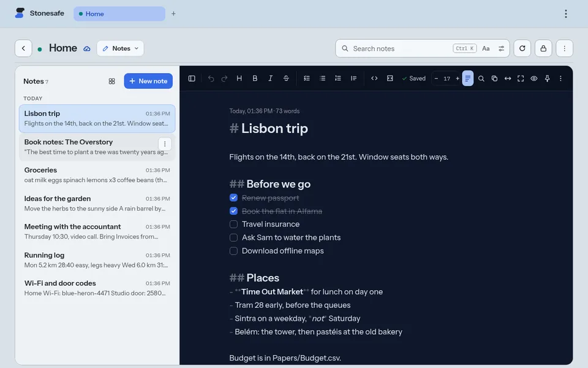Apply strikethrough formatting
588x368 pixels.
click(x=286, y=79)
